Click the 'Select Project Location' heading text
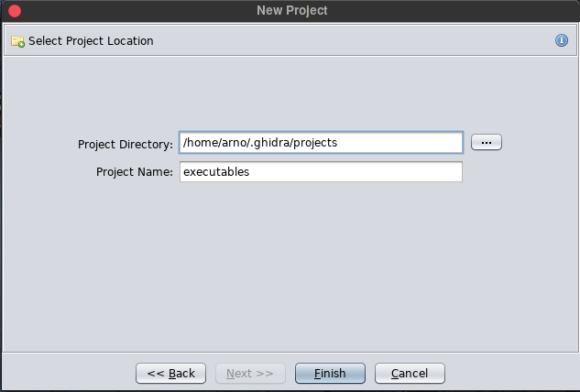The width and height of the screenshot is (580, 392). point(91,41)
